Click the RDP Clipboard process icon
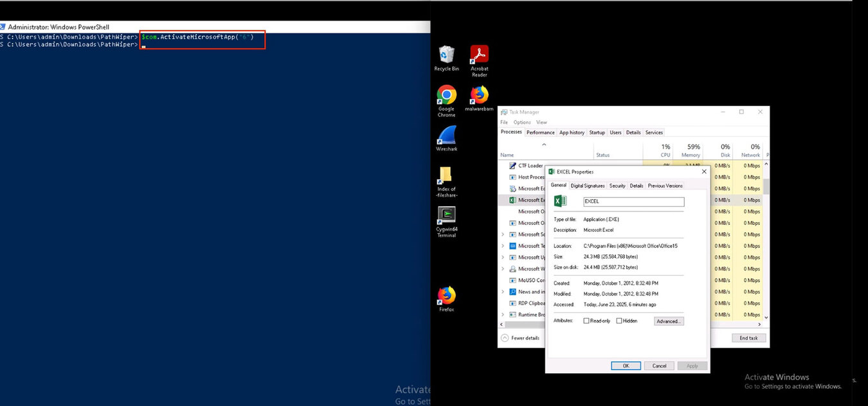 tap(512, 303)
